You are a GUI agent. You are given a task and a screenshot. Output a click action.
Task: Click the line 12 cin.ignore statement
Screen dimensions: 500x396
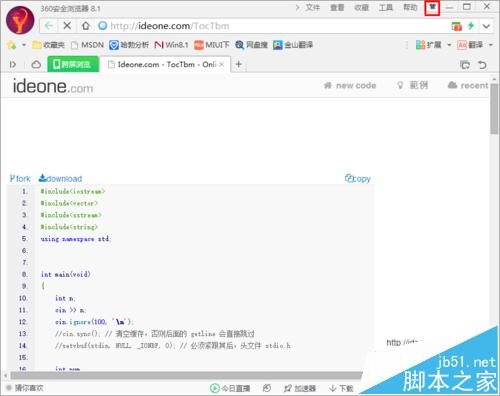click(94, 322)
